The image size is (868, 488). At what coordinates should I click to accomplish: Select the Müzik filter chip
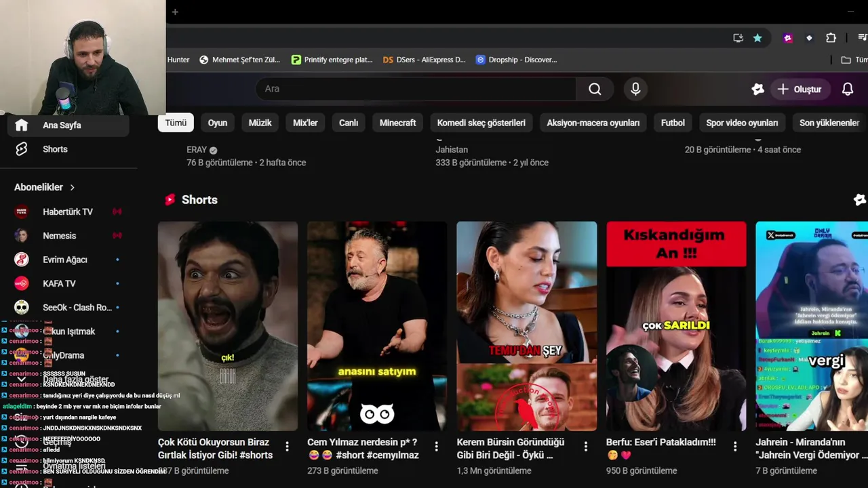click(x=260, y=123)
